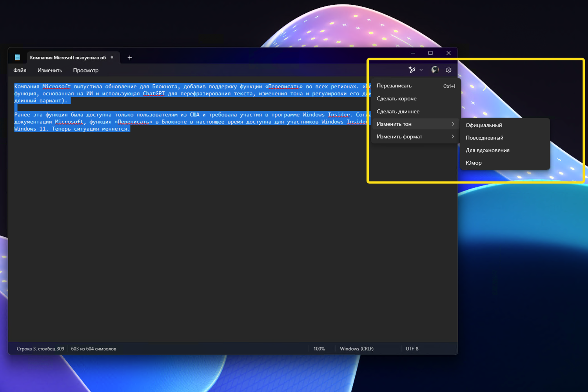
Task: Close the unsaved tab via its dot indicator
Action: coord(112,57)
